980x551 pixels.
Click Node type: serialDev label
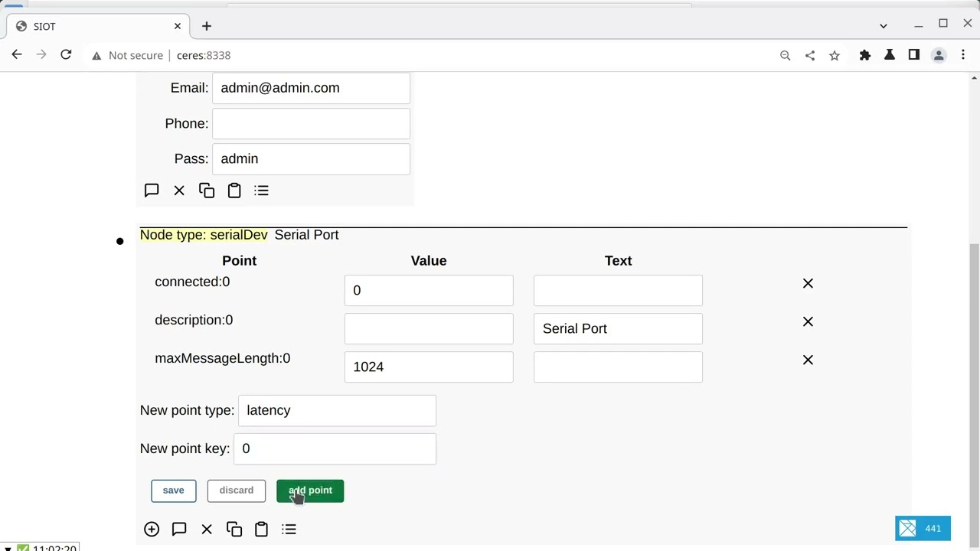point(204,235)
